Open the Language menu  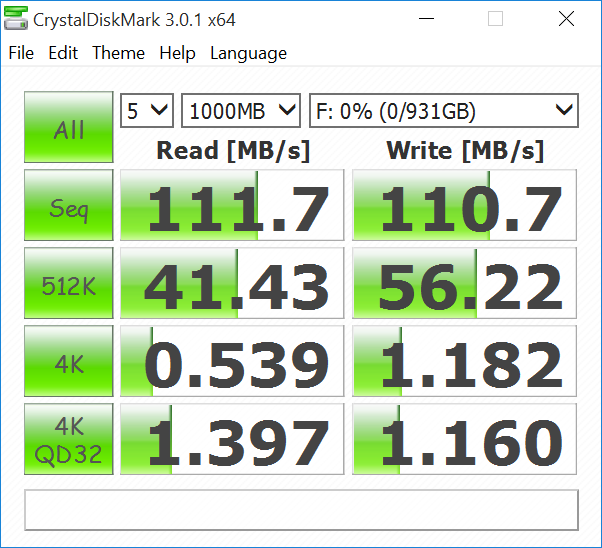click(x=248, y=53)
